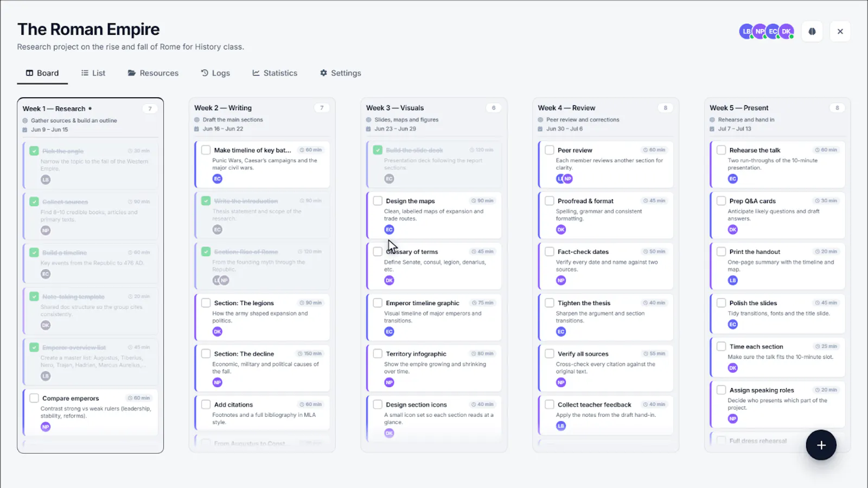This screenshot has width=868, height=488.
Task: Click the EC assignee avatar on Rehearse the talk
Action: tap(733, 179)
